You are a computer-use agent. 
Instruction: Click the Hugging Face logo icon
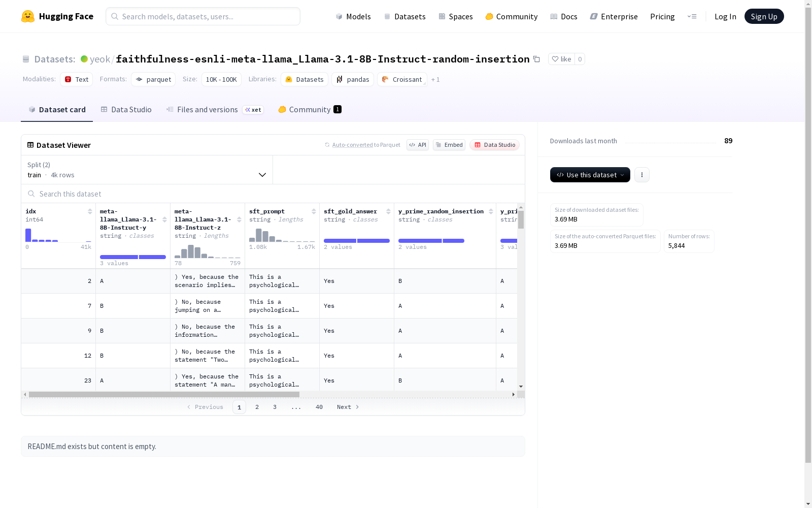27,16
